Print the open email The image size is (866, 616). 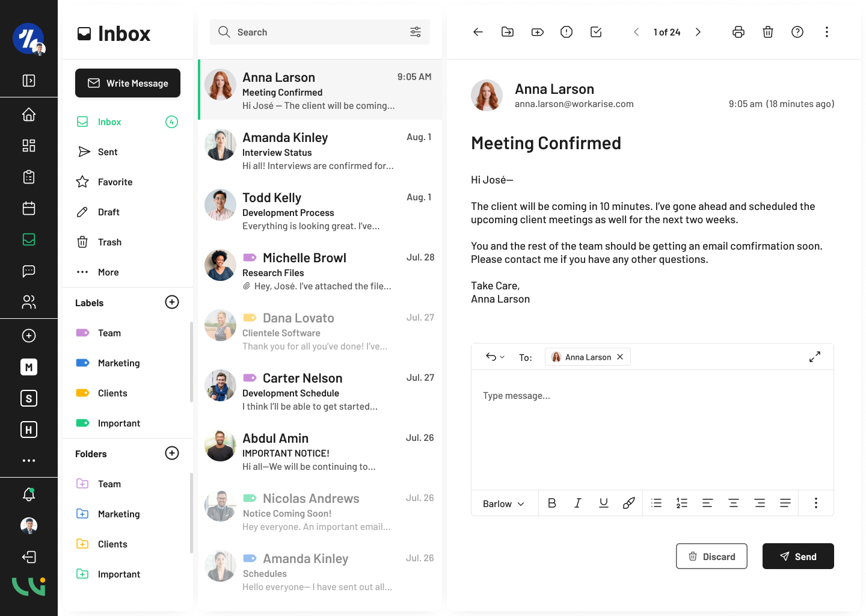(x=738, y=32)
